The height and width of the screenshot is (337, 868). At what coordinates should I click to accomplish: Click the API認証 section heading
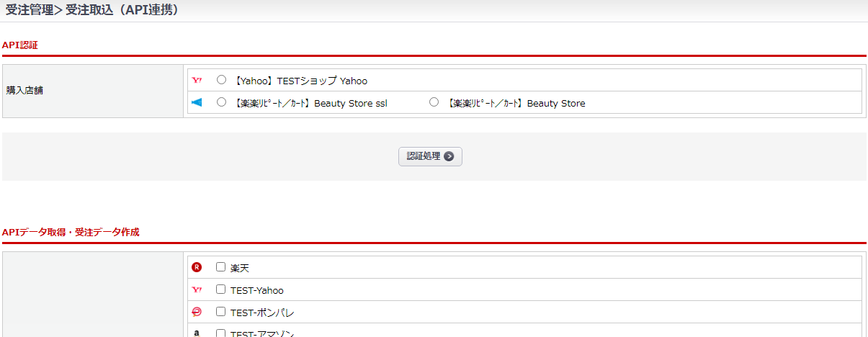tap(20, 45)
